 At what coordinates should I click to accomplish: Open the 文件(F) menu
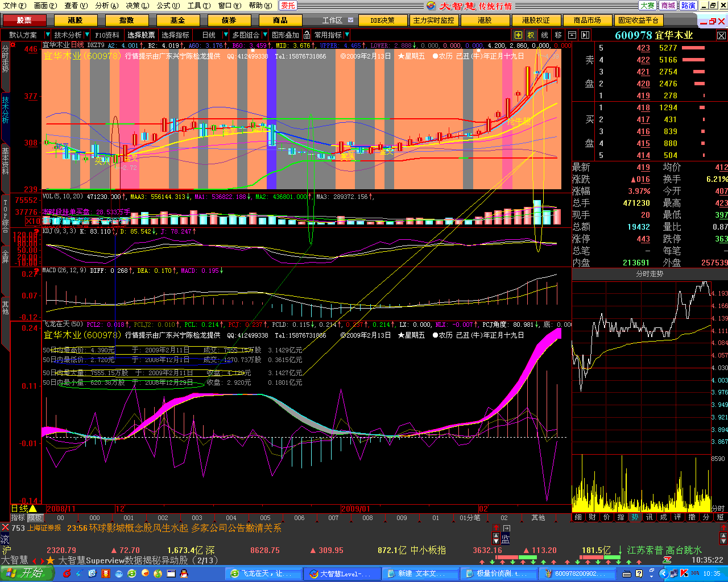click(x=14, y=5)
